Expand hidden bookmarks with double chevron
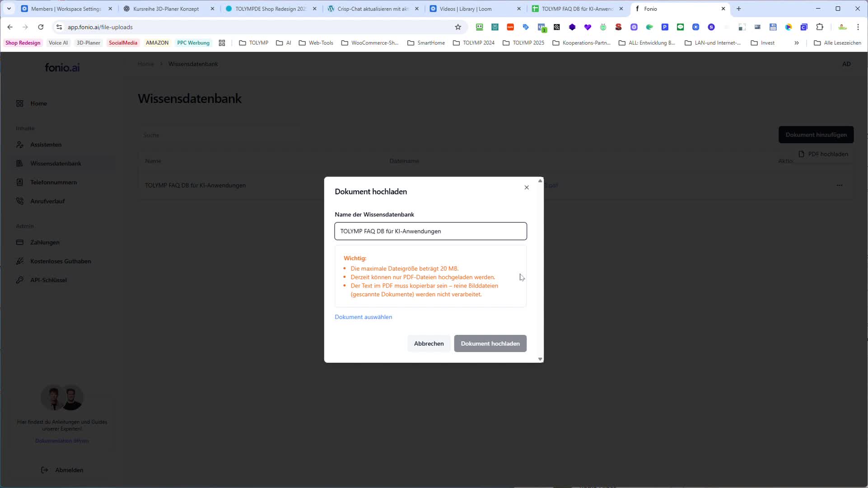The width and height of the screenshot is (868, 488). [797, 43]
